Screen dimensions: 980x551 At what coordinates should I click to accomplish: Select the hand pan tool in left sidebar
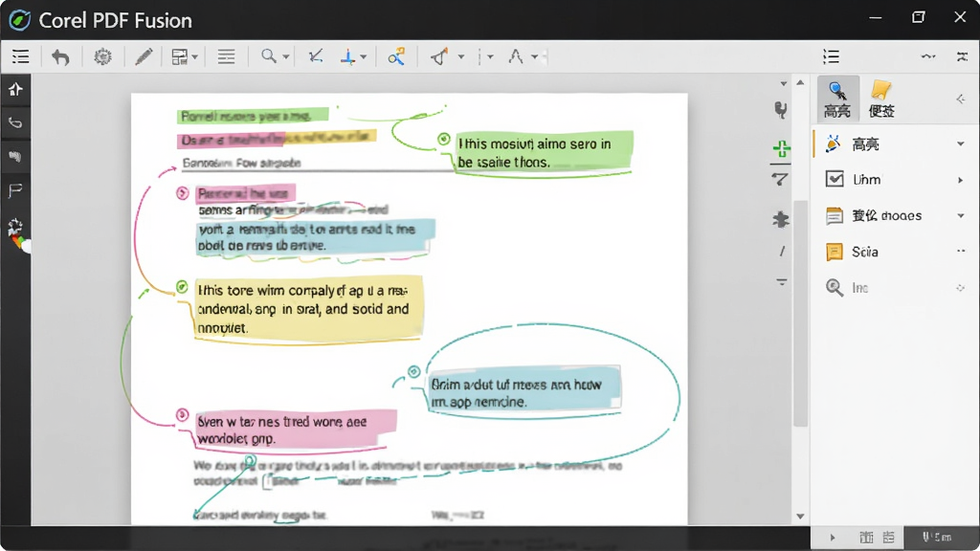click(x=15, y=156)
